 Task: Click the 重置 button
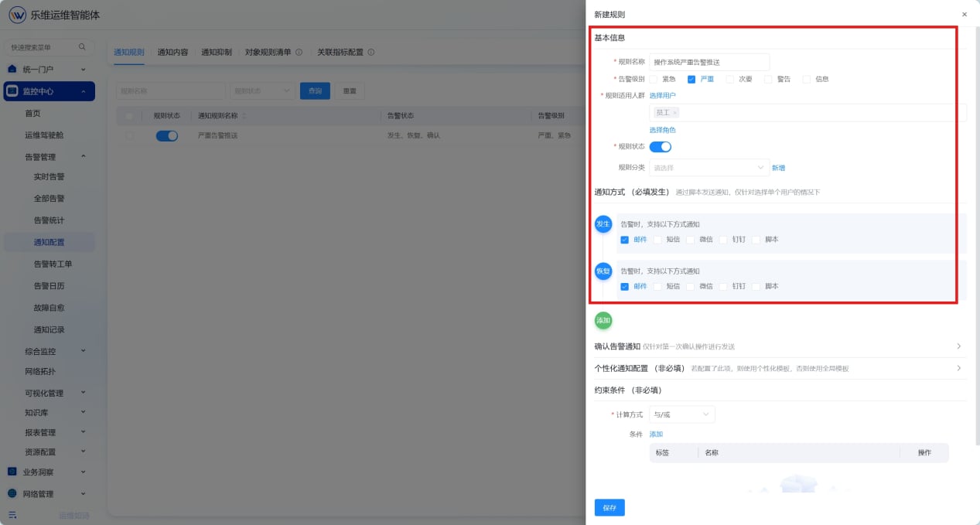tap(350, 90)
